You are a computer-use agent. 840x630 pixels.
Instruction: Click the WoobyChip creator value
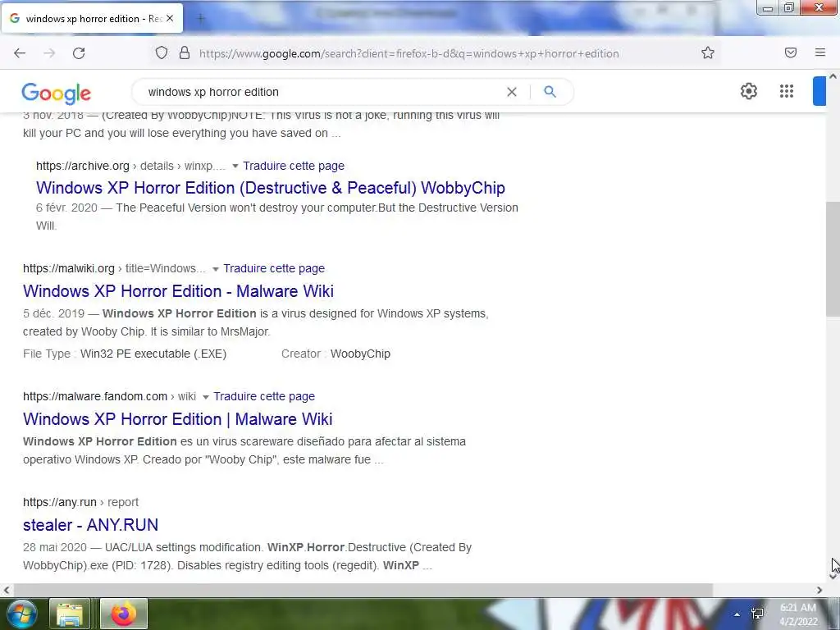360,354
